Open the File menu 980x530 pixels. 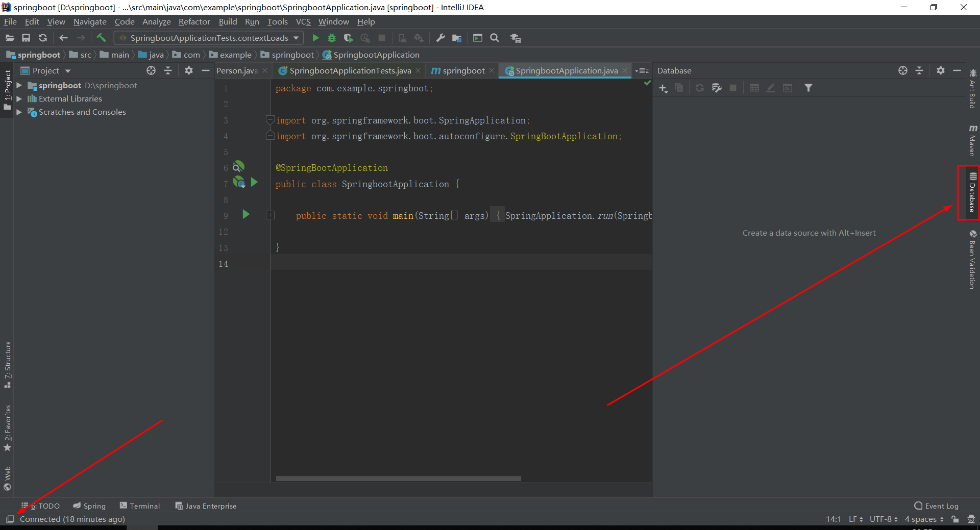tap(10, 21)
